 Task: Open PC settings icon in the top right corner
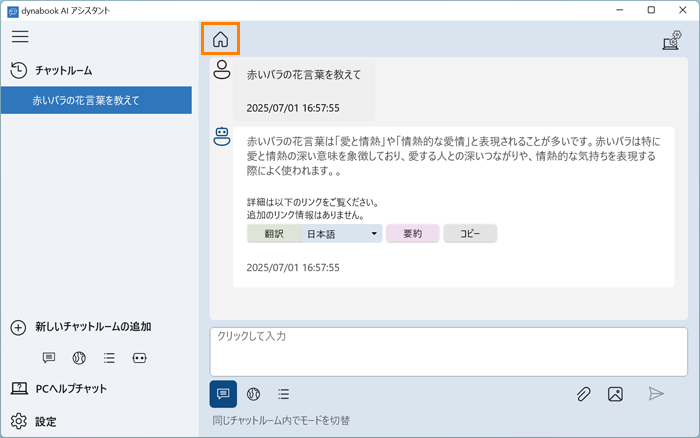[672, 40]
